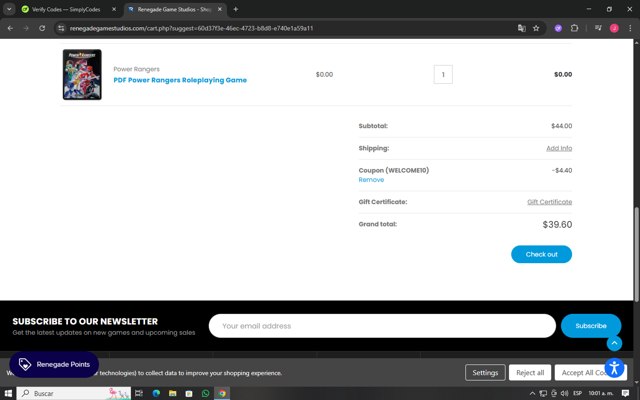Open the notifications center icon
Image resolution: width=640 pixels, height=400 pixels.
[625, 393]
